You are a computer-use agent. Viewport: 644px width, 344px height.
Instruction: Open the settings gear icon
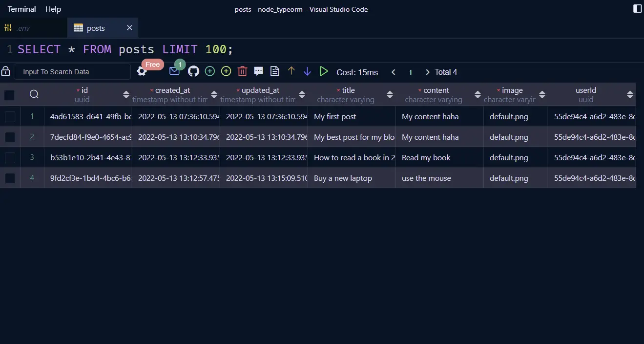point(142,71)
